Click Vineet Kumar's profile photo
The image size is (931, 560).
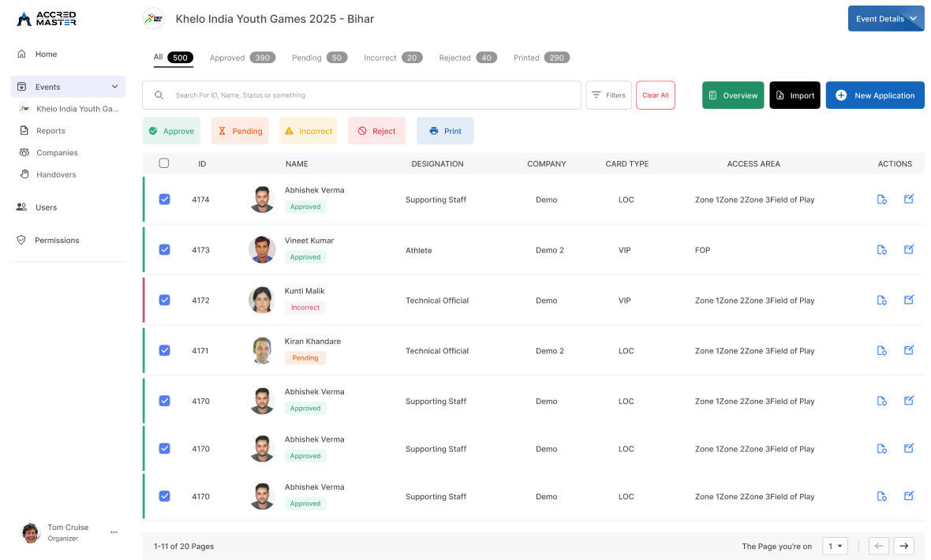[x=262, y=250]
